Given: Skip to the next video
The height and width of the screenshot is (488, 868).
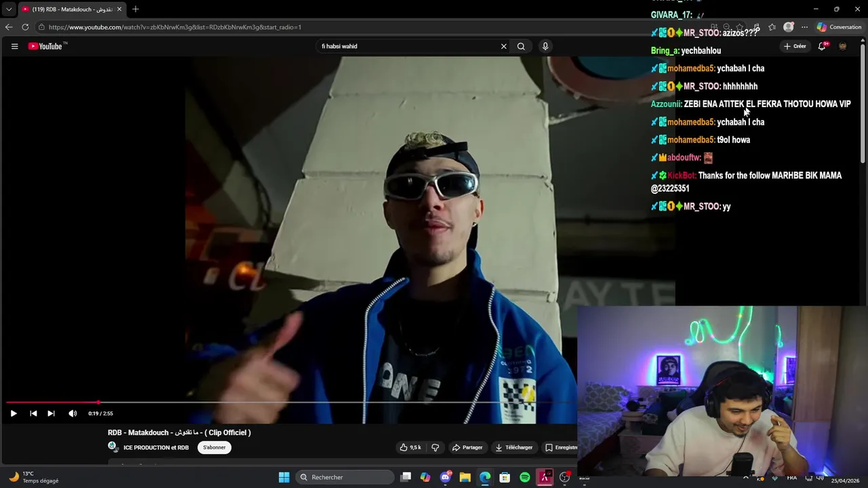Looking at the screenshot, I should coord(51,413).
